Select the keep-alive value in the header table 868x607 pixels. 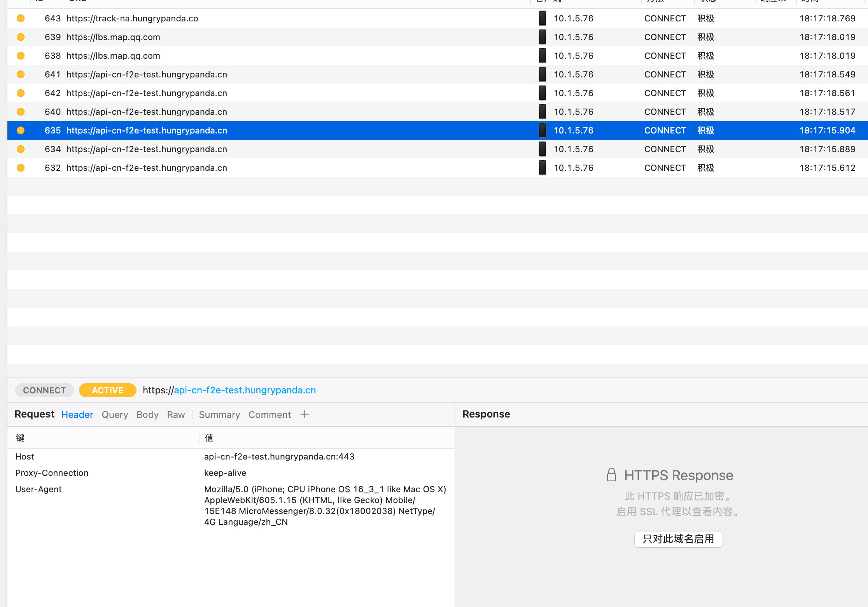[225, 473]
